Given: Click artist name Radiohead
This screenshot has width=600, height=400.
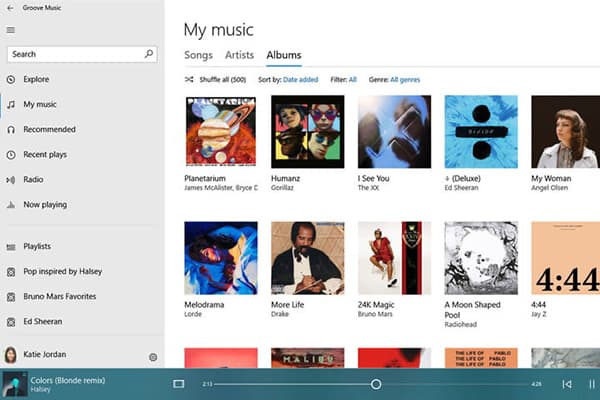Looking at the screenshot, I should pyautogui.click(x=461, y=325).
